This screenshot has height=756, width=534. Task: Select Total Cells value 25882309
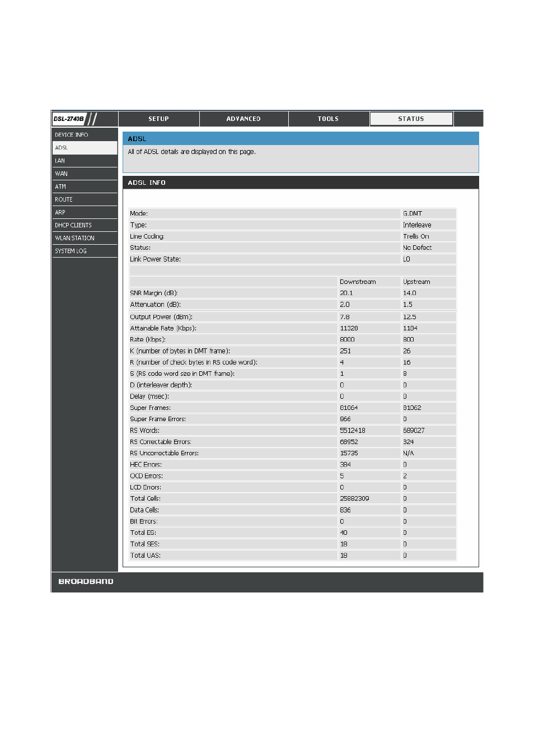pos(354,498)
